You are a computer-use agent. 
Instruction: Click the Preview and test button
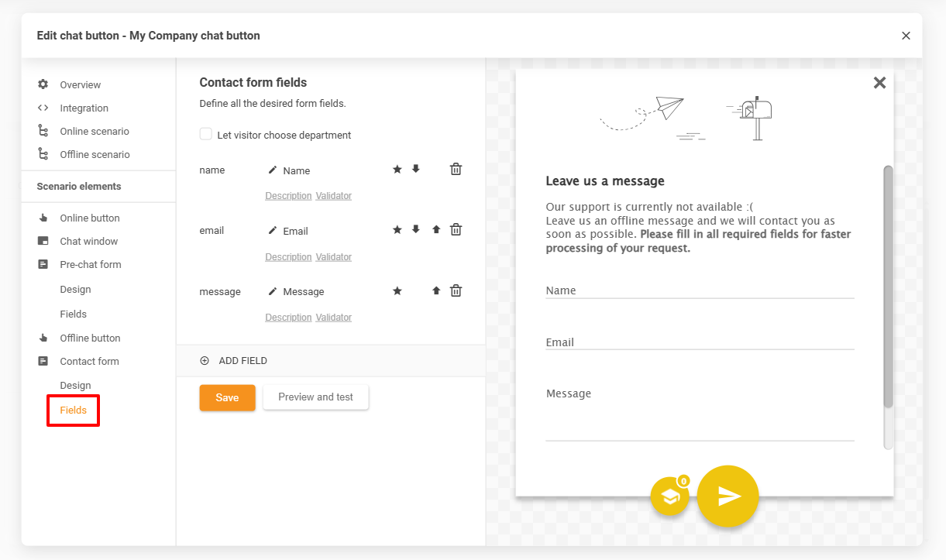click(315, 397)
